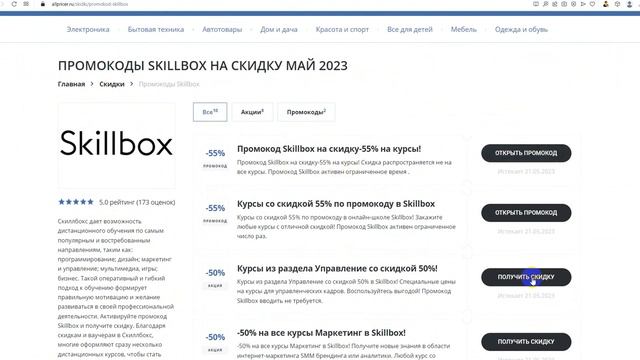Viewport: 640px width, 360px height.
Task: Click the heart bookmark icon in toolbar
Action: [592, 4]
